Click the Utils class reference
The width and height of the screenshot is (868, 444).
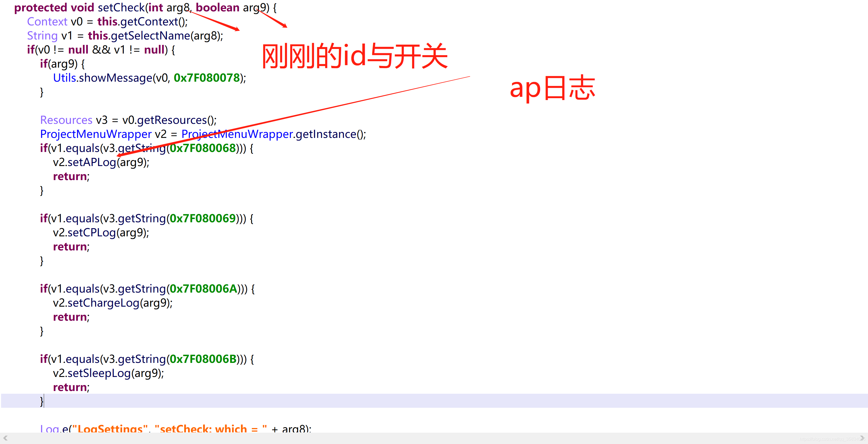(x=65, y=78)
